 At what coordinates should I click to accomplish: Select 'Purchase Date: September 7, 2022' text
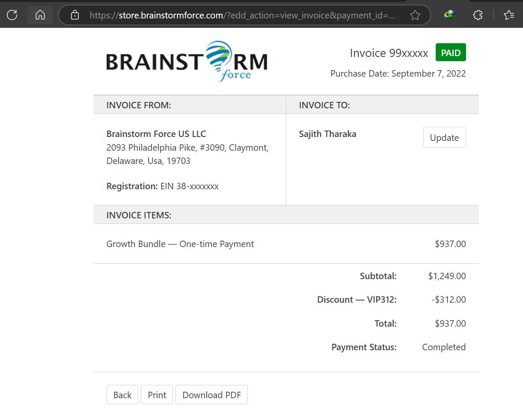[398, 74]
